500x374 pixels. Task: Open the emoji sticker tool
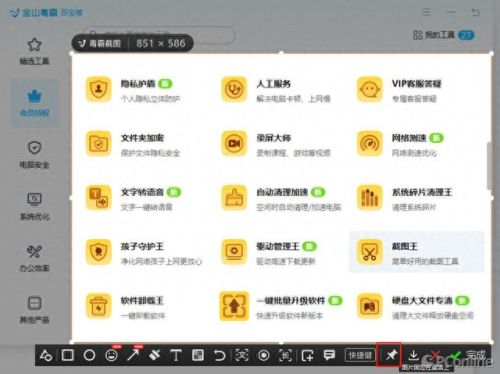point(111,355)
